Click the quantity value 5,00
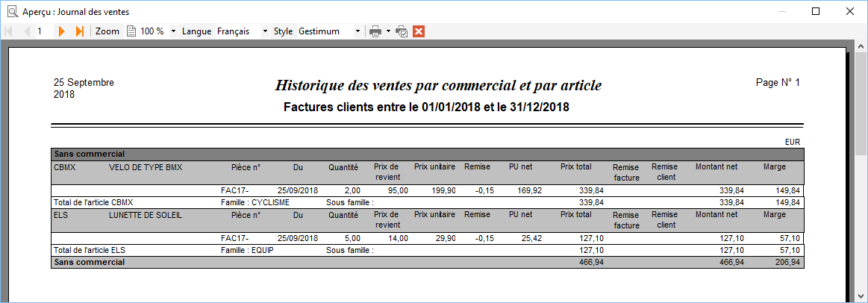The image size is (868, 303). (352, 238)
